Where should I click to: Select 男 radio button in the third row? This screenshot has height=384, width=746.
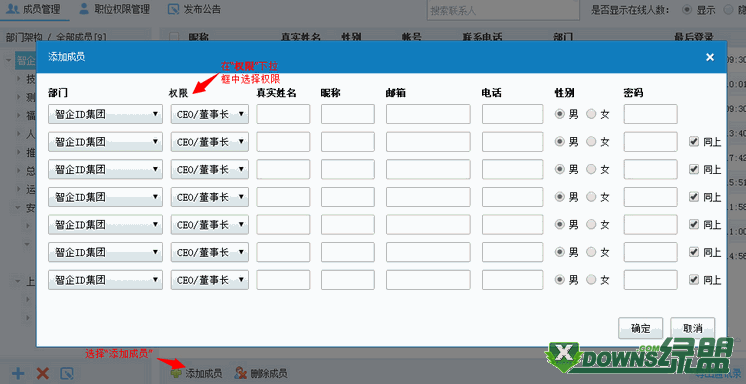tap(560, 169)
